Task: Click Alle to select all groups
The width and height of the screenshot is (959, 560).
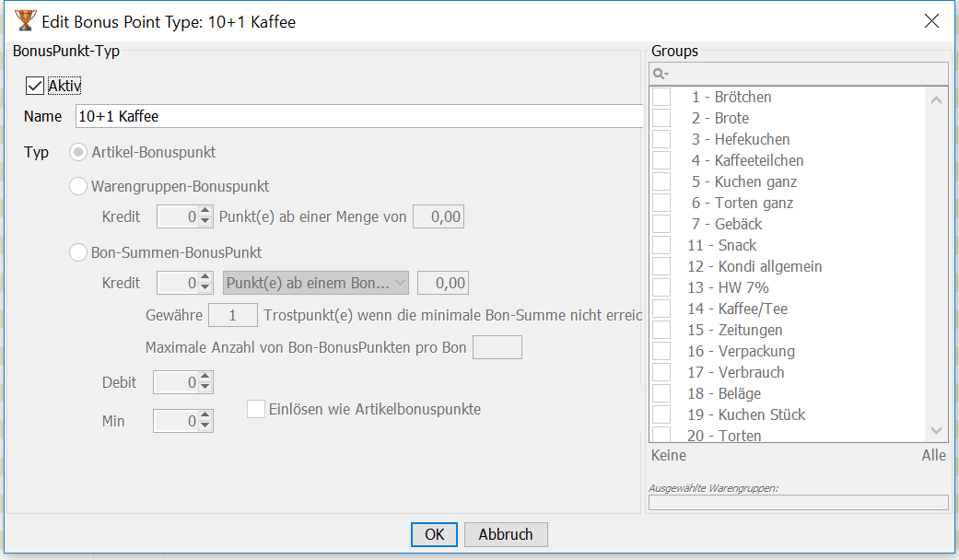Action: click(933, 455)
